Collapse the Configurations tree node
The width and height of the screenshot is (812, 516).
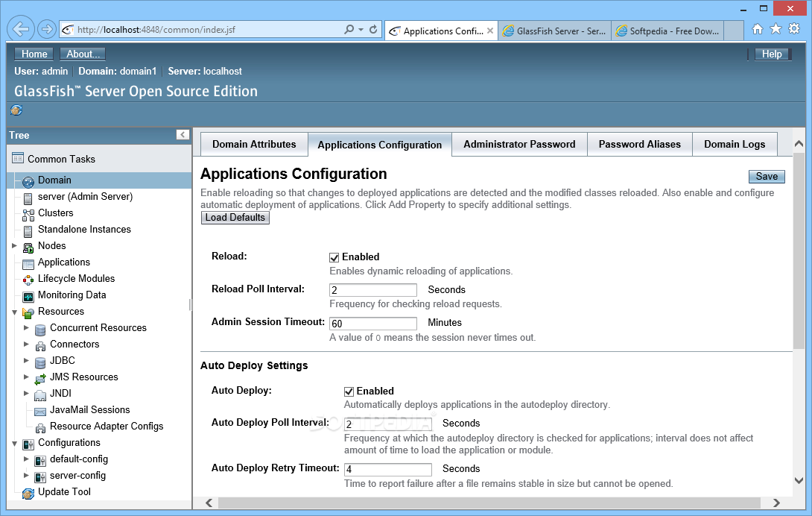tap(15, 444)
